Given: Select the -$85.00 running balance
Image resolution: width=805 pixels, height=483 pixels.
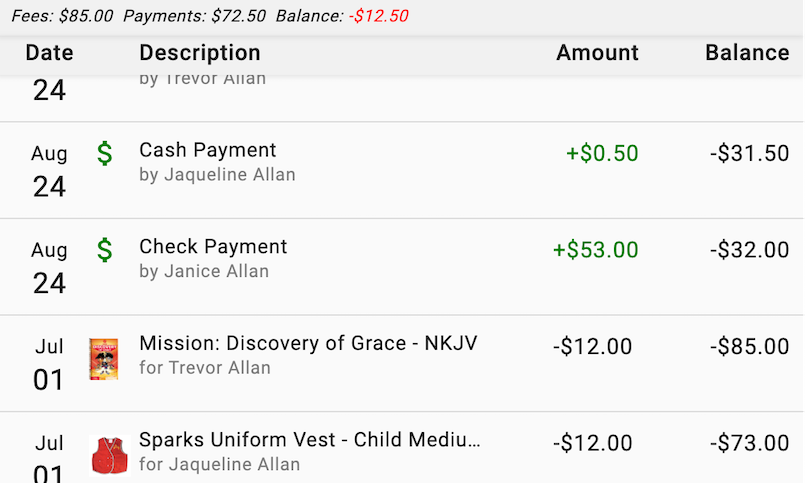Looking at the screenshot, I should pyautogui.click(x=750, y=346).
